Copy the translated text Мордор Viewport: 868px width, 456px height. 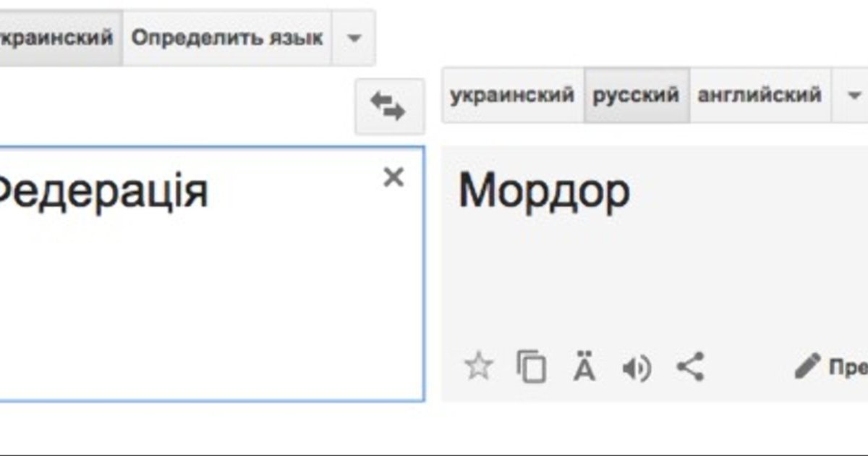pos(531,368)
